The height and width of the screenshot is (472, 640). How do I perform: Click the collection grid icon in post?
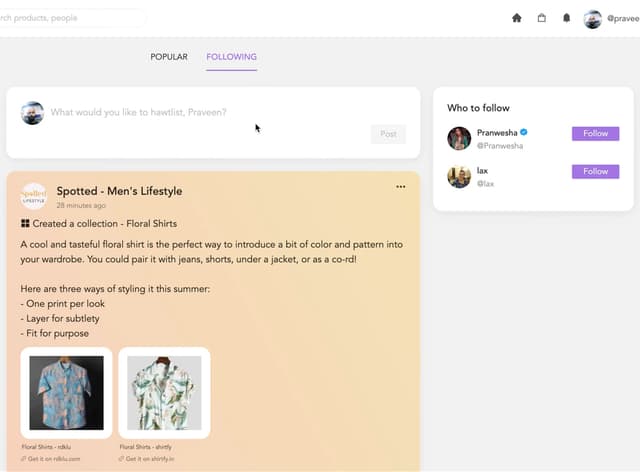pyautogui.click(x=25, y=224)
